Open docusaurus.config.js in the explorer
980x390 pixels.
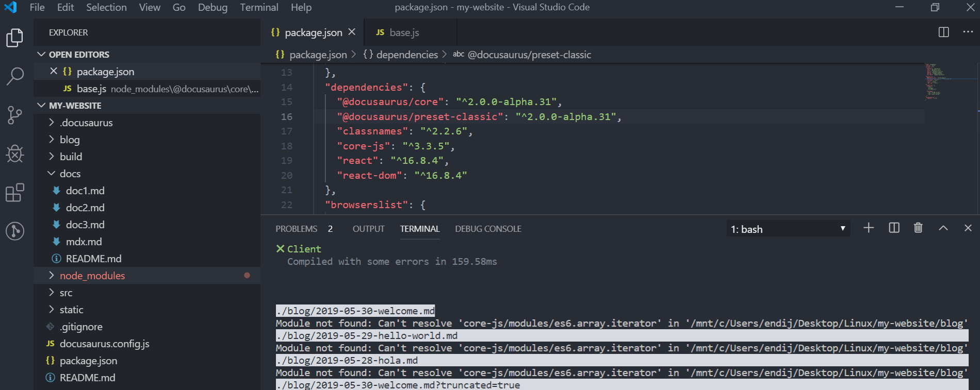(147, 344)
